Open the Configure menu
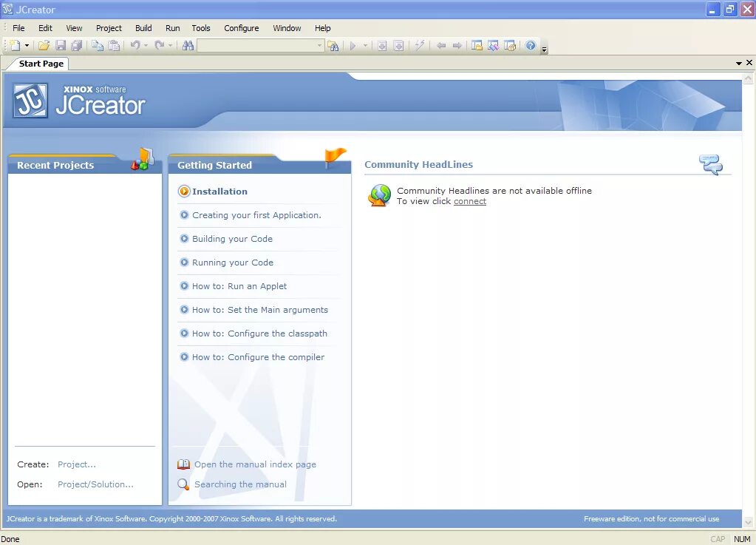Viewport: 756px width, 545px height. click(241, 28)
